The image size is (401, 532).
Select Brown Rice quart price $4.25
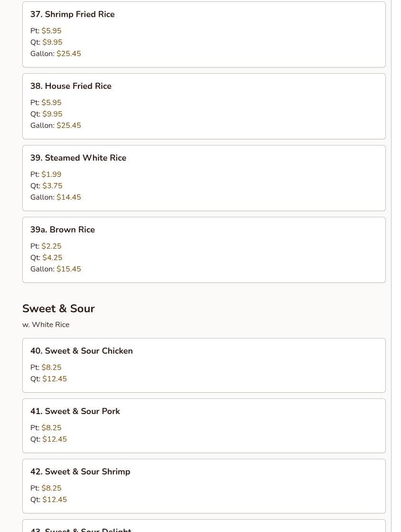click(x=52, y=258)
